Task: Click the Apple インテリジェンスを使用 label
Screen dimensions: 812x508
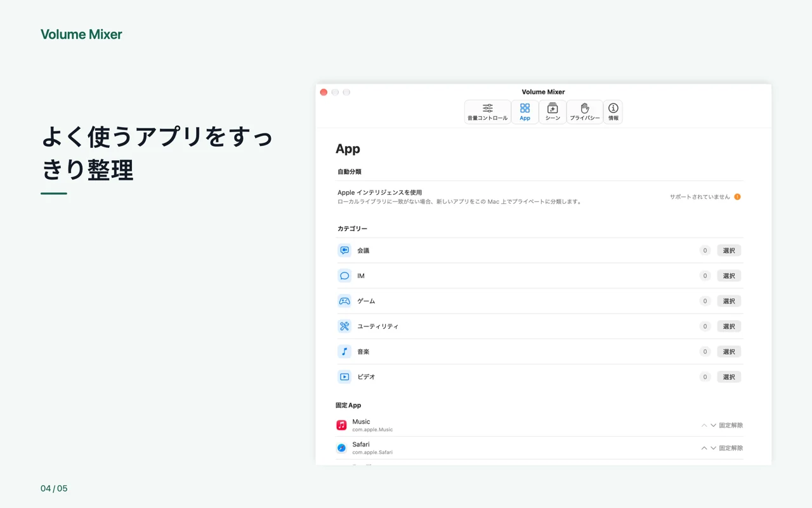Action: click(379, 192)
